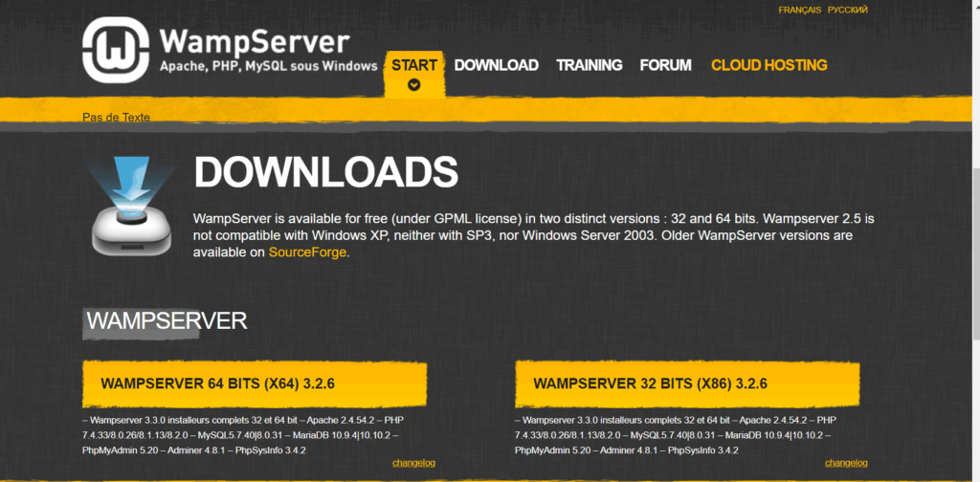Switch site language to РУССКИЙ
The image size is (980, 482).
click(x=848, y=10)
